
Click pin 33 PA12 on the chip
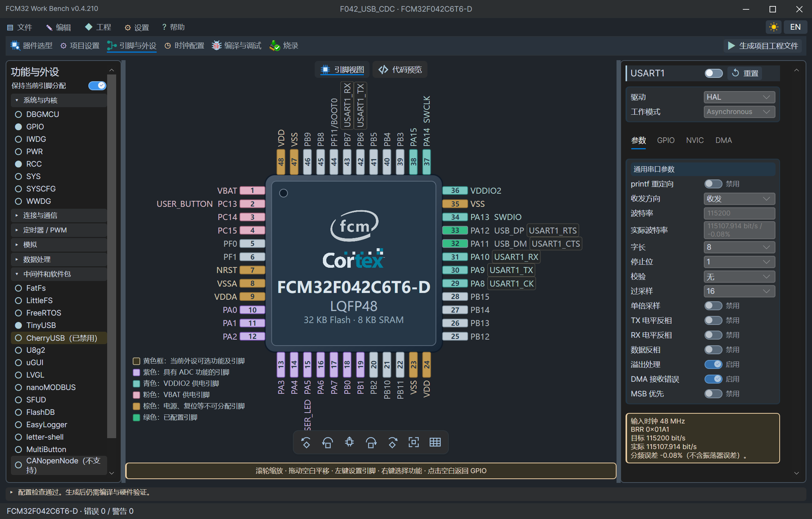(x=455, y=231)
